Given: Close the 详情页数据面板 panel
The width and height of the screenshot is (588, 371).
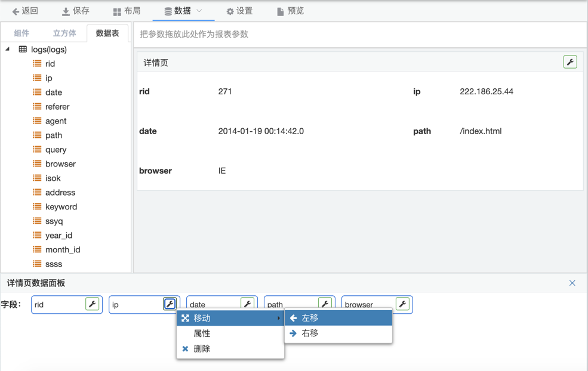Looking at the screenshot, I should click(x=572, y=283).
